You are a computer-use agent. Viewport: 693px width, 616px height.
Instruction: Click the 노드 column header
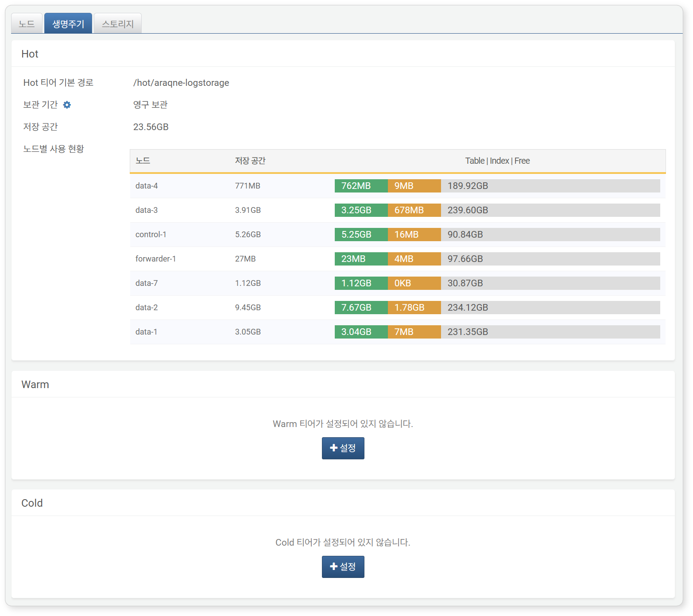(143, 161)
